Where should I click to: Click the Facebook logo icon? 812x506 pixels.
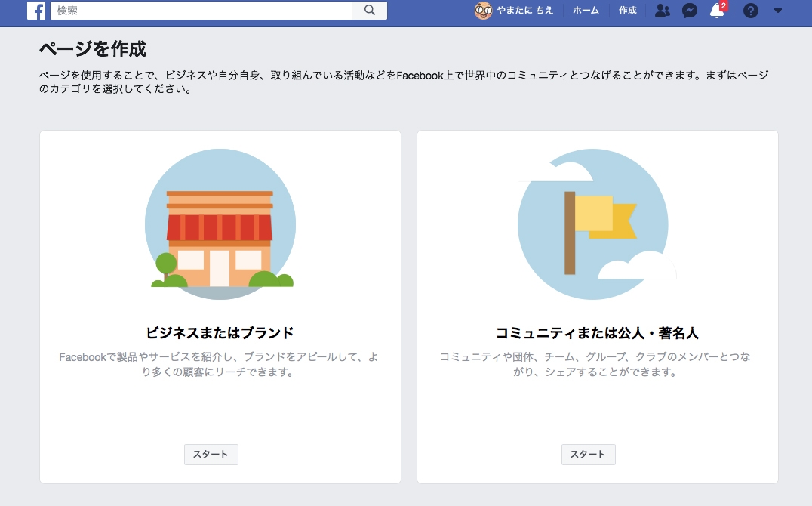tap(36, 11)
